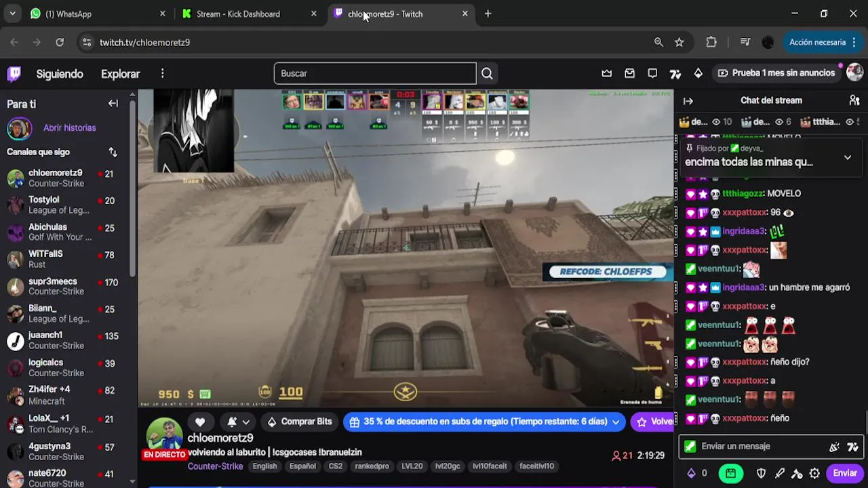Screen dimensions: 868x488
Task: Click the sword mod tools icon
Action: (x=779, y=473)
